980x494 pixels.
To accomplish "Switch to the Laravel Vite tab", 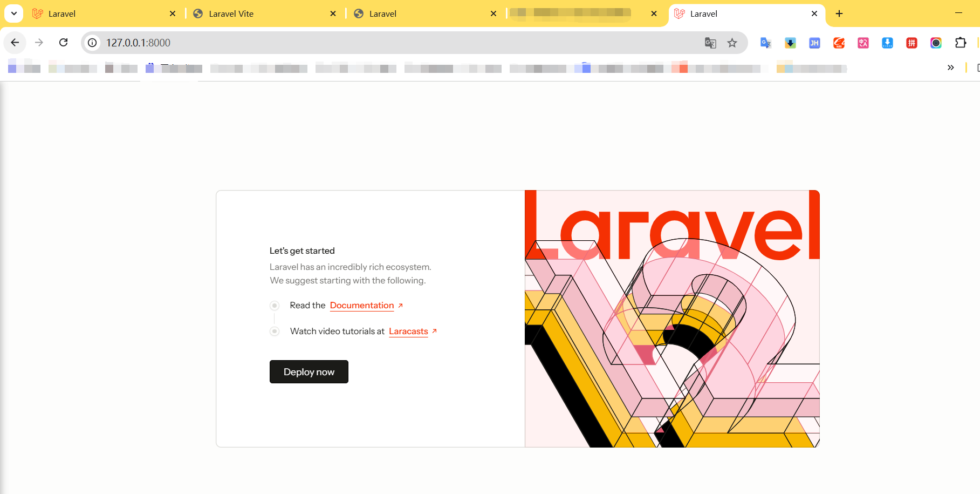I will coord(265,13).
